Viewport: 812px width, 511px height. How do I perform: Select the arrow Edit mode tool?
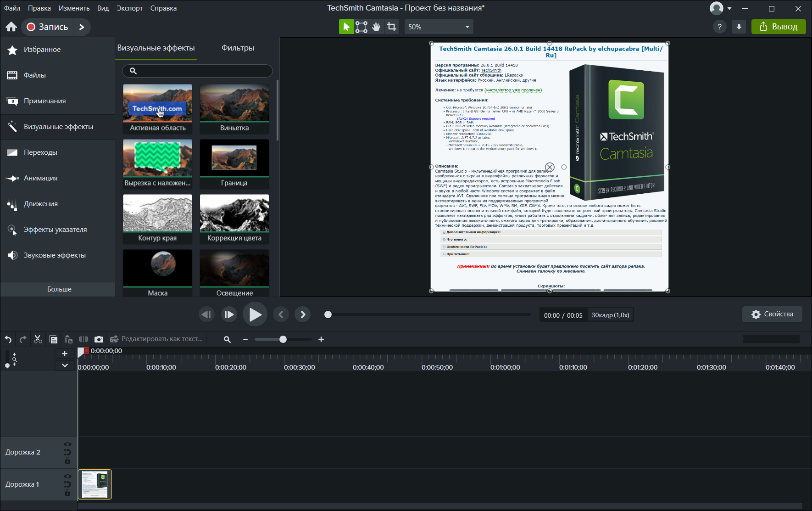[x=346, y=27]
